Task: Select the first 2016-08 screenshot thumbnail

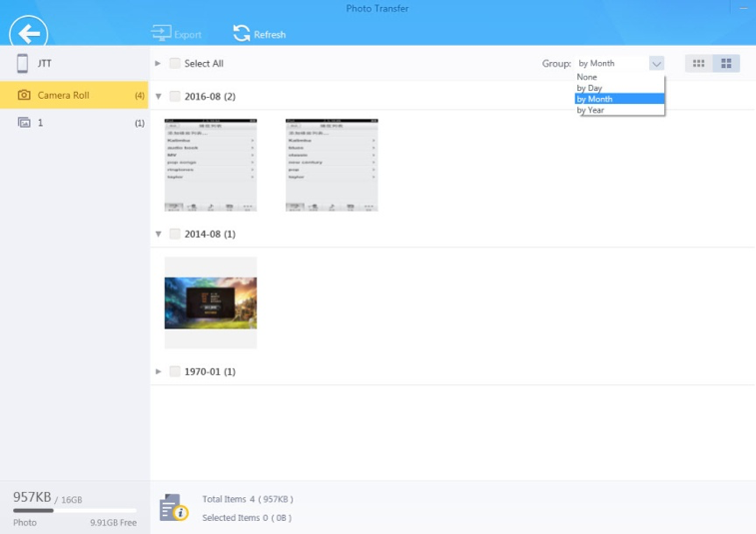Action: pos(211,165)
